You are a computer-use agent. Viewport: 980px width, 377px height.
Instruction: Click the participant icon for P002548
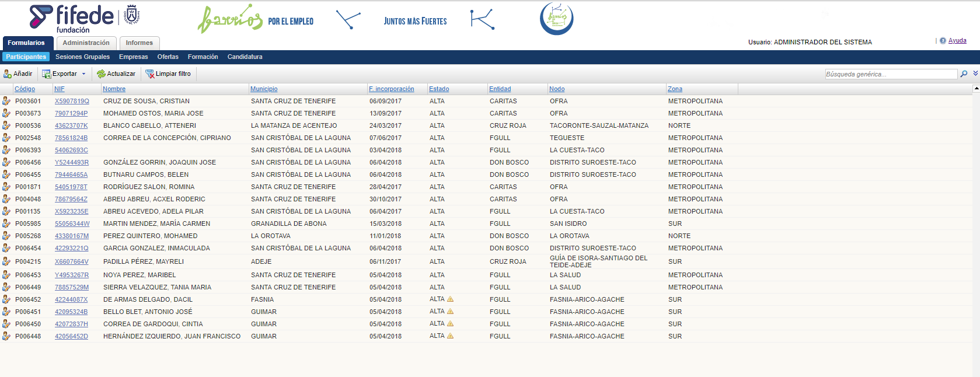coord(6,138)
